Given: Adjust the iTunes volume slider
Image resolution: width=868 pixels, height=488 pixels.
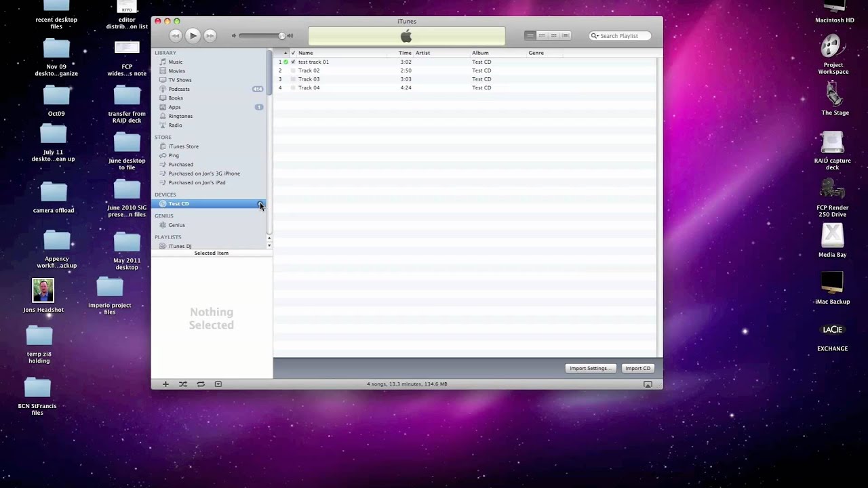Looking at the screenshot, I should click(261, 35).
